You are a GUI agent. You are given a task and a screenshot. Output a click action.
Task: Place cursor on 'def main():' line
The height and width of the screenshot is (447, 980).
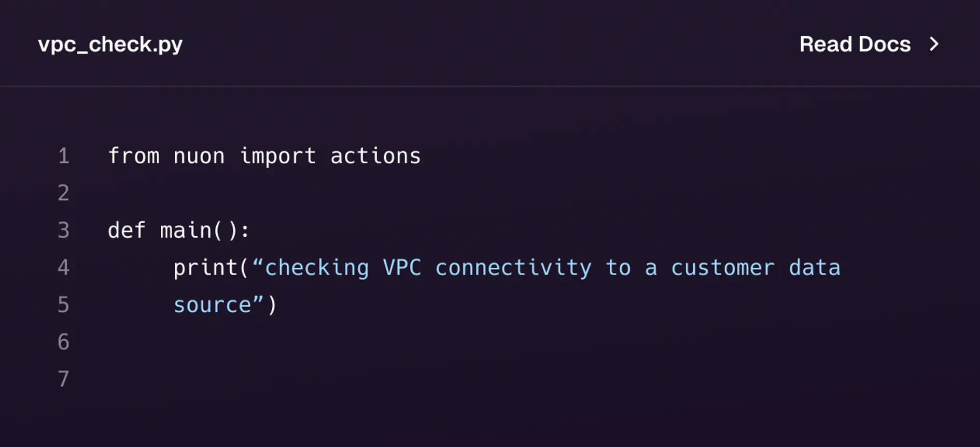[x=179, y=230]
